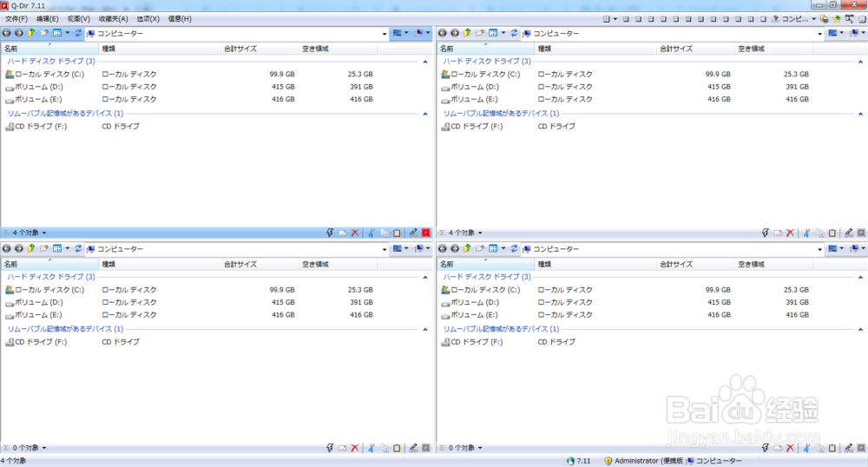This screenshot has width=868, height=467.
Task: Select CD ドライブ (F:) in top-left pane
Action: pos(36,126)
